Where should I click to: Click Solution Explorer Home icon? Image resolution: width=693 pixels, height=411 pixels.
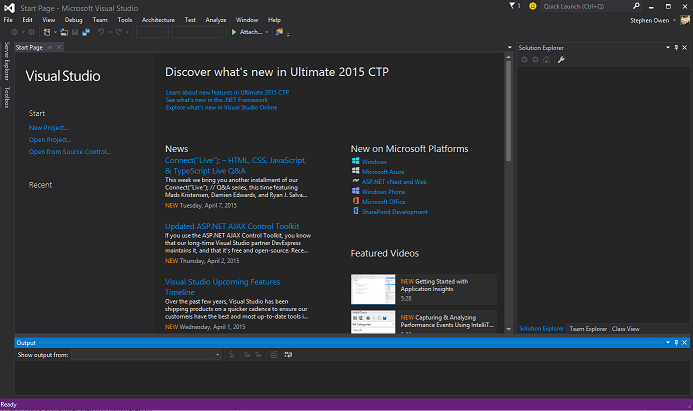[547, 60]
